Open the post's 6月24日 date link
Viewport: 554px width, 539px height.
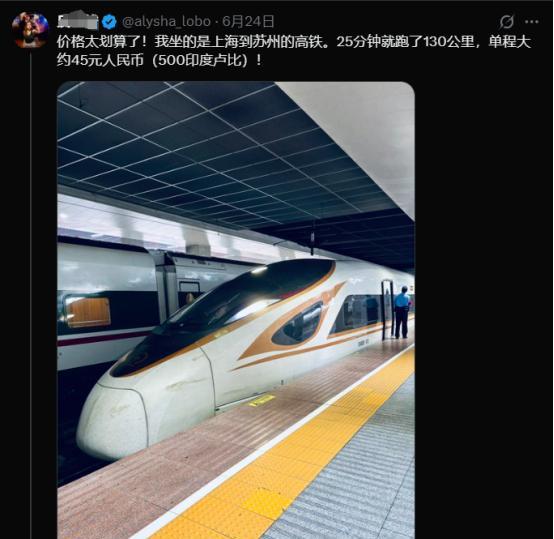coord(248,22)
